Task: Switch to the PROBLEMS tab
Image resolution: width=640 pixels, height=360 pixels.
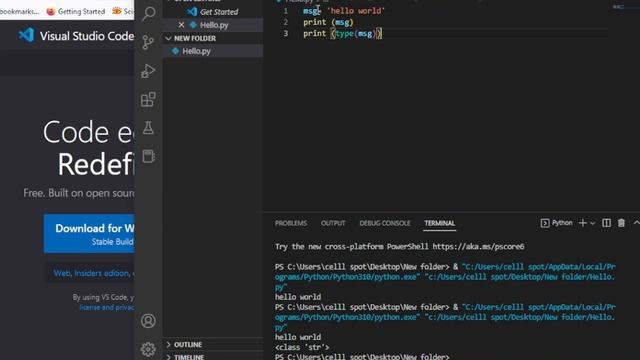Action: [x=291, y=223]
